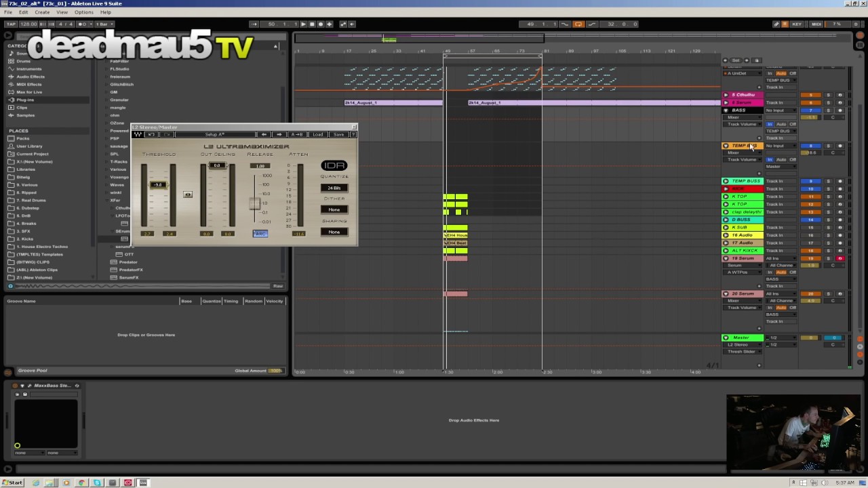Click the L2 Release slider handle
This screenshot has height=488, width=868.
tap(254, 203)
